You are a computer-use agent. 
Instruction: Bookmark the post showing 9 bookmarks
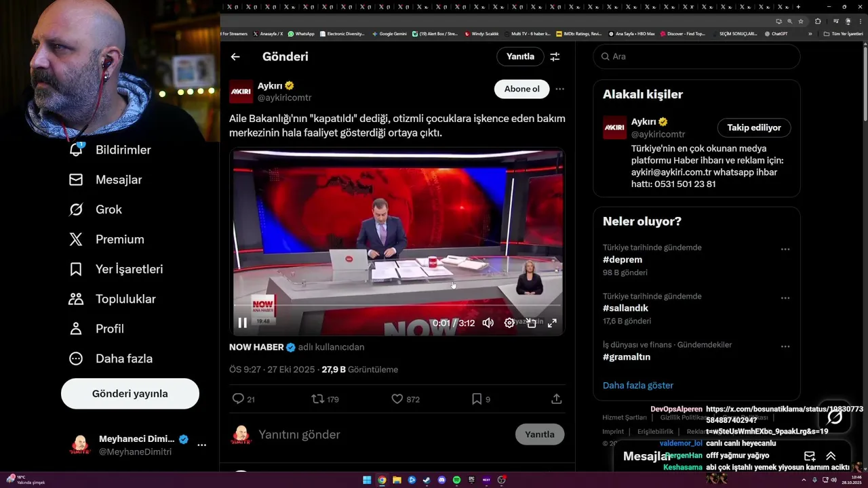(477, 399)
